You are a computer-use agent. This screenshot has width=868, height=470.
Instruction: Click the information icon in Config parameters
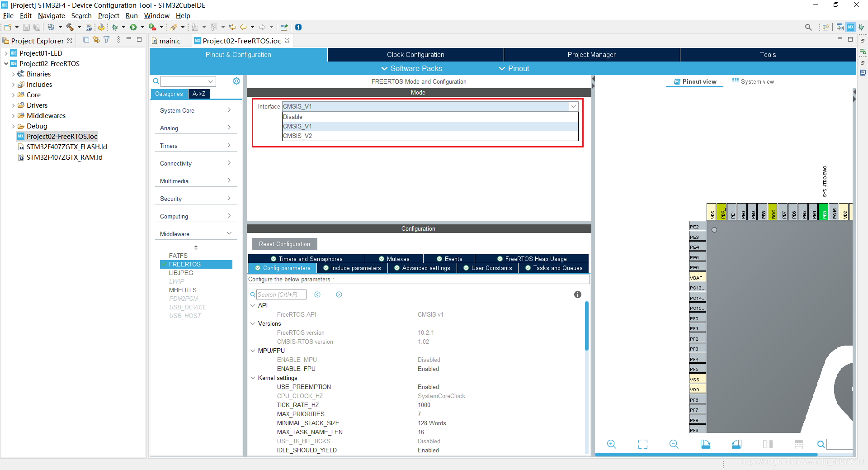tap(578, 294)
